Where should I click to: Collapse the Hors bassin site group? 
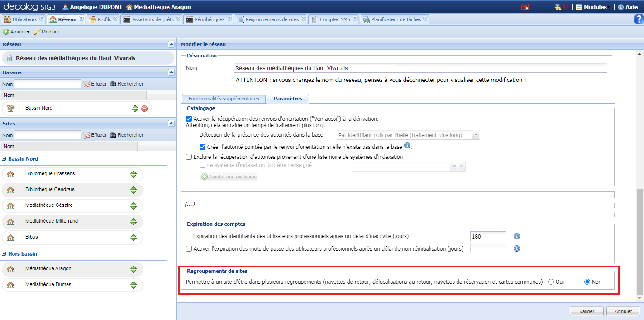tap(4, 254)
